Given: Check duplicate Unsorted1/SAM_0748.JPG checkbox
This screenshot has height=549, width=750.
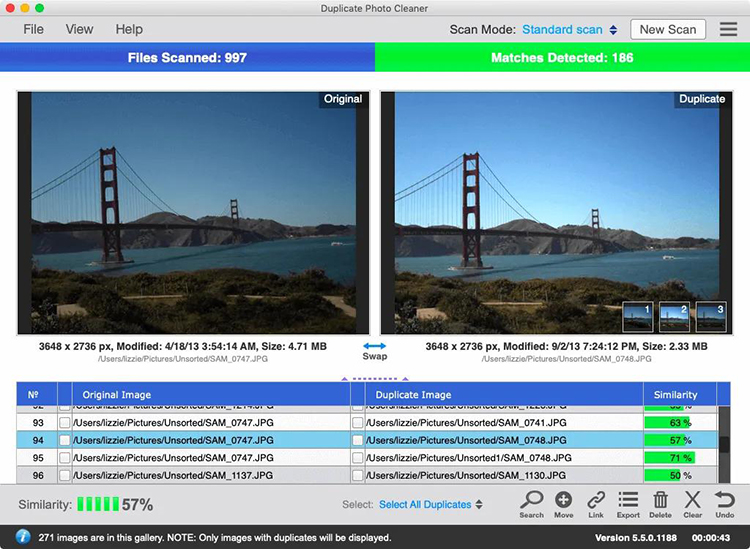Looking at the screenshot, I should (357, 458).
